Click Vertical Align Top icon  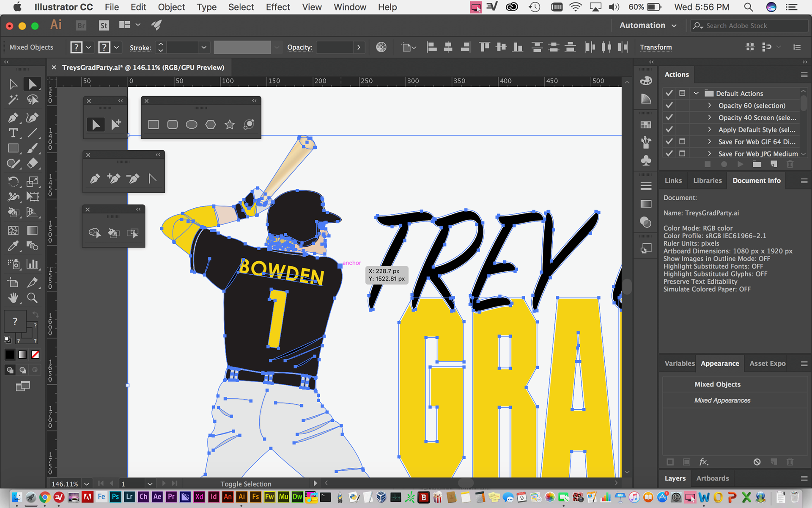point(485,47)
